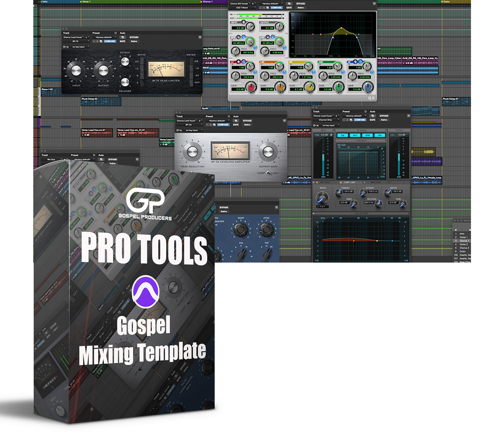Click the key input icon in BF-3A window

[x=179, y=130]
